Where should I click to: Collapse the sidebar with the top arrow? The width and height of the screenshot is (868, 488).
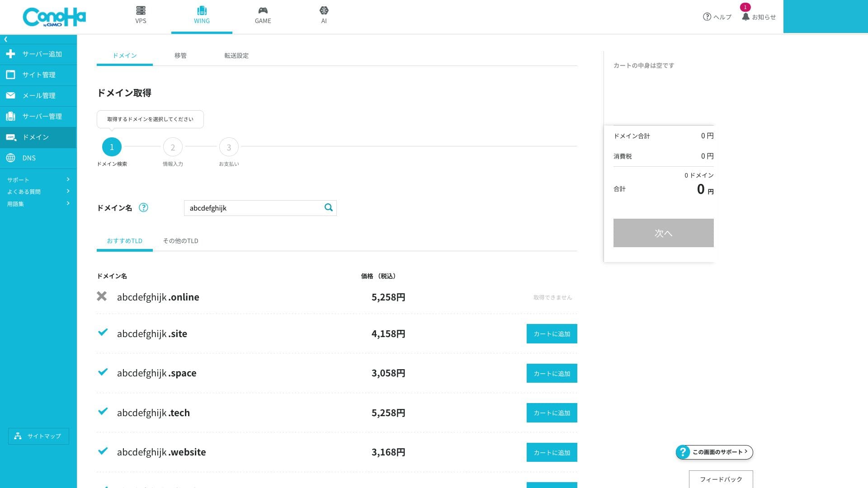pos(6,39)
